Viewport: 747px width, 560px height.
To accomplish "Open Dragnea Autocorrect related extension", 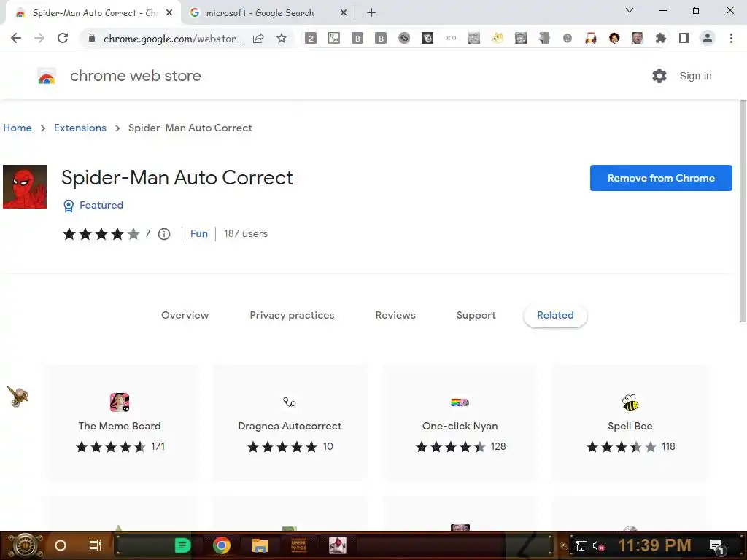I will [x=290, y=422].
